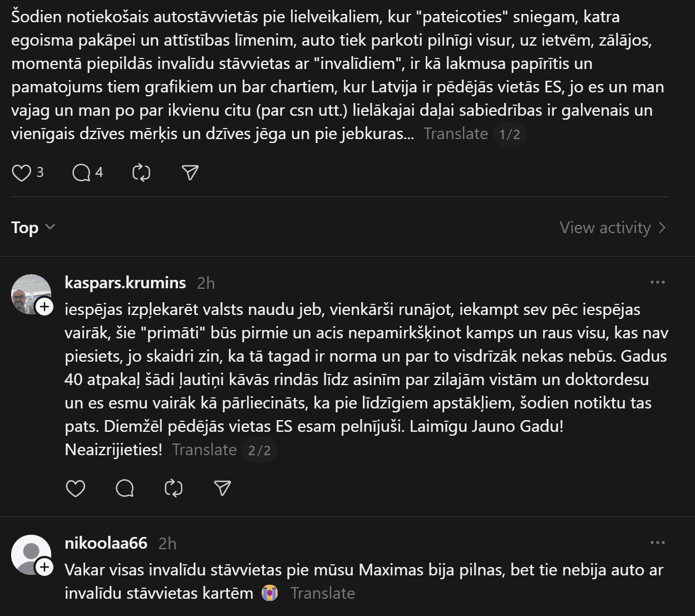Open more options for nikoolaa66's reply
The width and height of the screenshot is (695, 616).
(x=658, y=543)
